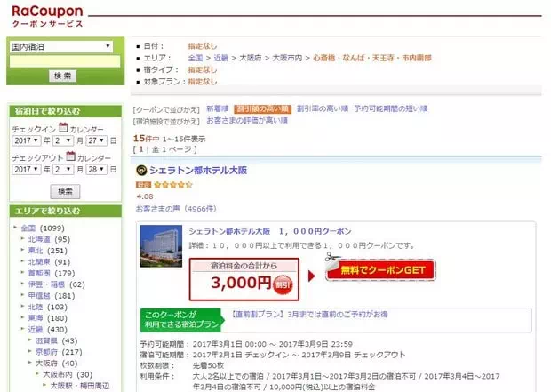Click the 4.08 rating score
The width and height of the screenshot is (551, 392).
coord(145,196)
